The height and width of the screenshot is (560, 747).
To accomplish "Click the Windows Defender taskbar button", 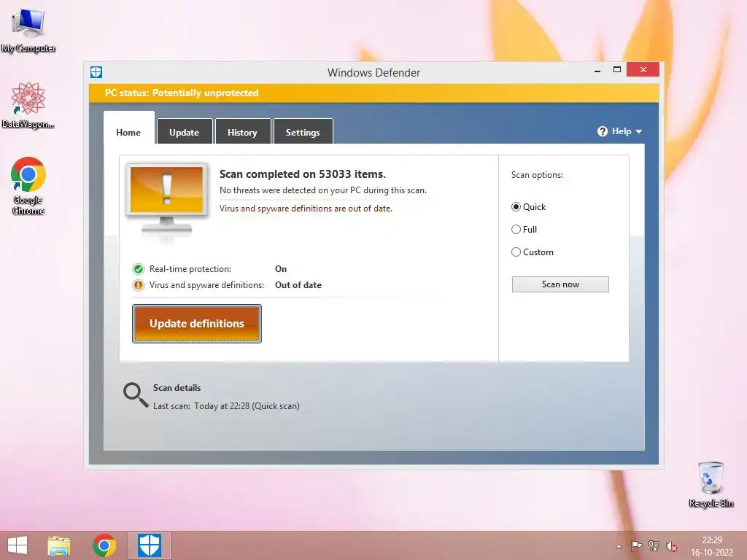I will click(149, 545).
